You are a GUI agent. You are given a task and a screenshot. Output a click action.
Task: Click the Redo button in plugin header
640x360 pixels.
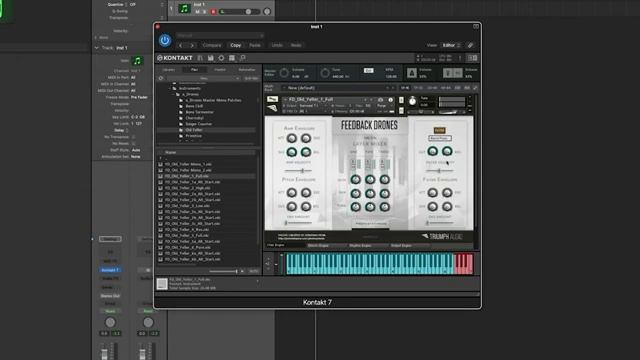click(x=296, y=45)
